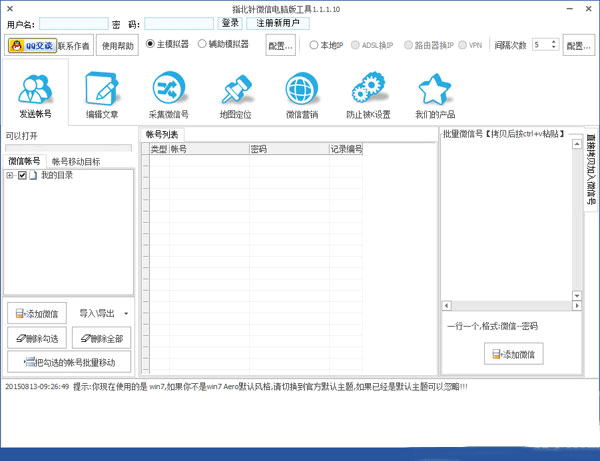Click the 可以打开 progress bar
This screenshot has height=461, width=600.
pos(68,148)
